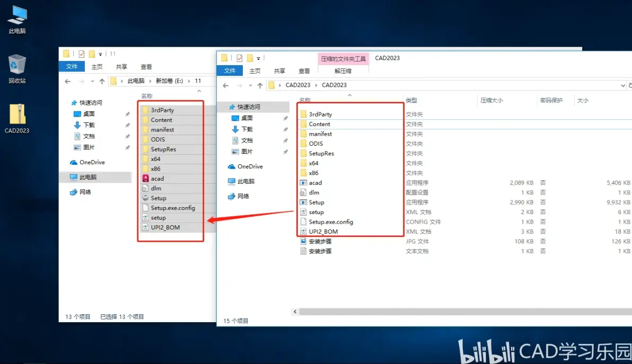Image resolution: width=632 pixels, height=364 pixels.
Task: Select x64 folder in window 11
Action: pos(155,159)
